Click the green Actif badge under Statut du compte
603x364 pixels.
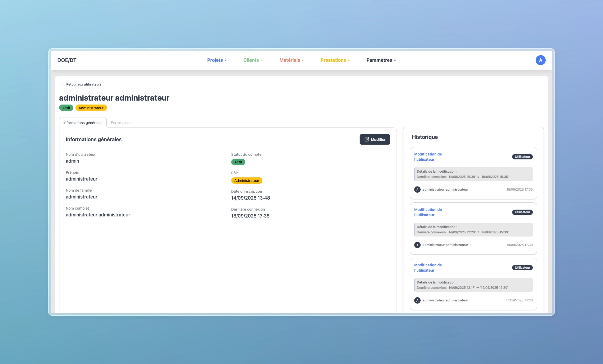click(238, 162)
